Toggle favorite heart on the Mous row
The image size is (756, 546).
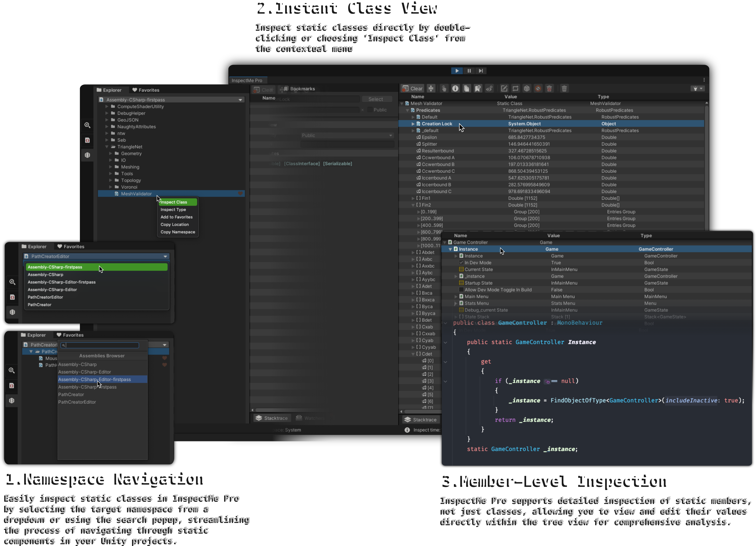164,358
